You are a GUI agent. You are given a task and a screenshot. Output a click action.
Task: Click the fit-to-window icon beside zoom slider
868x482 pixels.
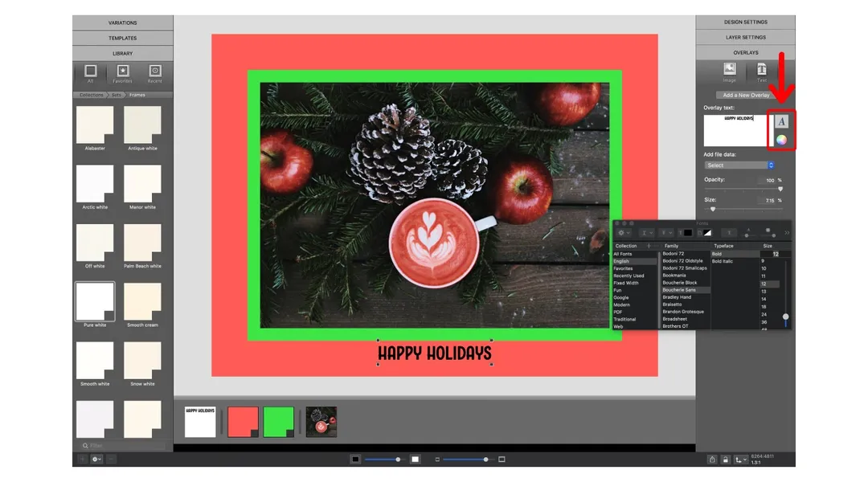[x=502, y=460]
